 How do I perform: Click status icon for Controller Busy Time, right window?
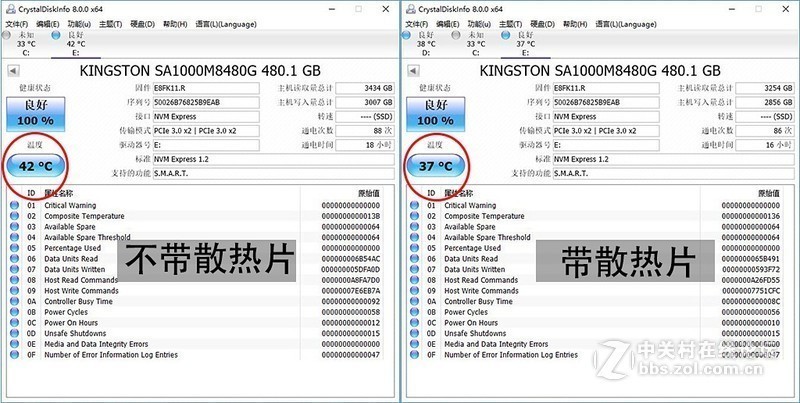pyautogui.click(x=414, y=301)
